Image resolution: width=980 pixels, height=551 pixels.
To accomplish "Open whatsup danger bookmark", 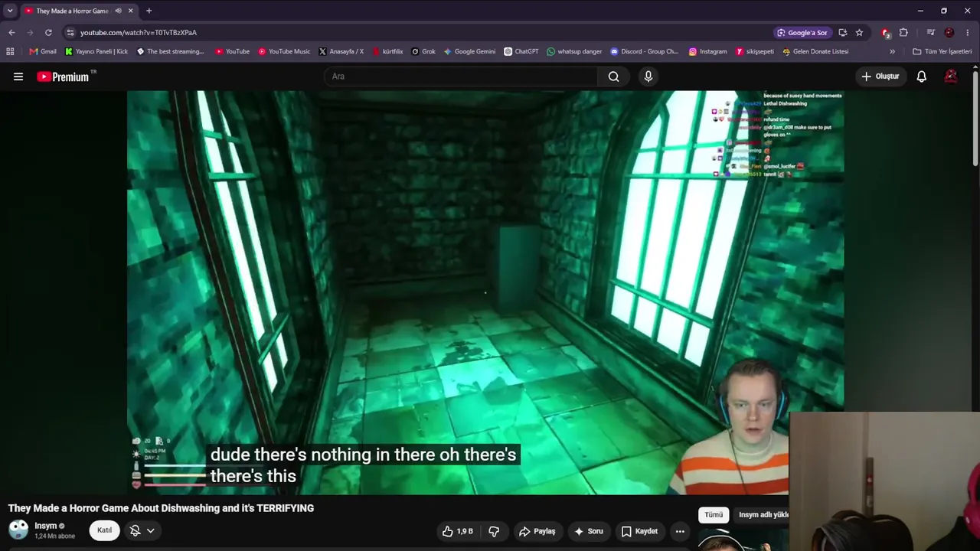I will coord(574,51).
